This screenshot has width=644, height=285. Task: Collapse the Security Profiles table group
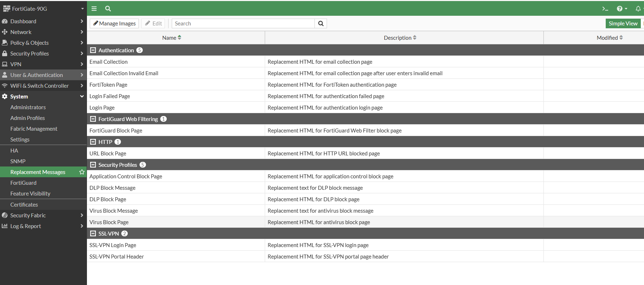(x=93, y=165)
